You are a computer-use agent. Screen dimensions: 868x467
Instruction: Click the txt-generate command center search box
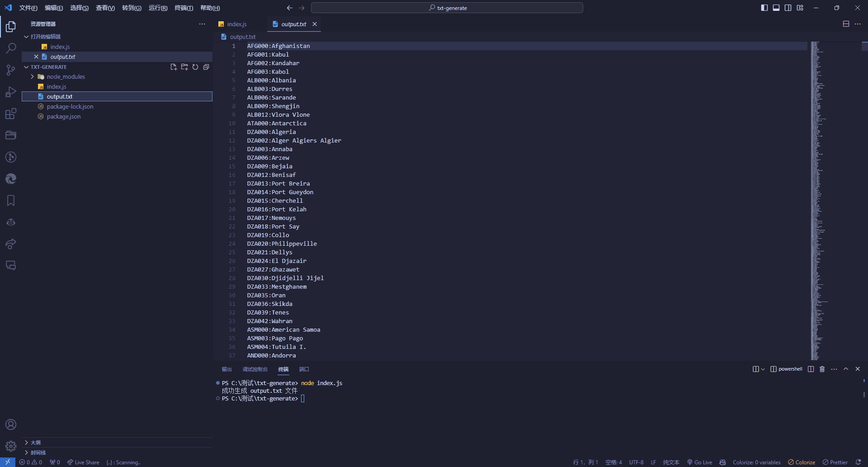point(447,8)
